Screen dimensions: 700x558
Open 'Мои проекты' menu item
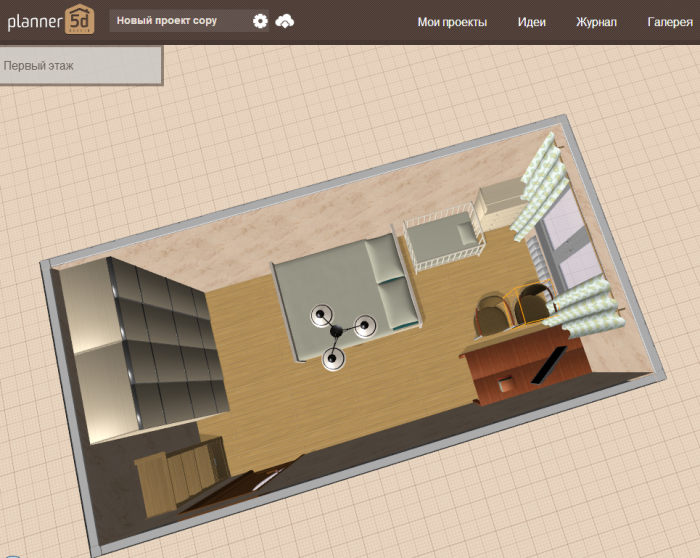coord(452,22)
